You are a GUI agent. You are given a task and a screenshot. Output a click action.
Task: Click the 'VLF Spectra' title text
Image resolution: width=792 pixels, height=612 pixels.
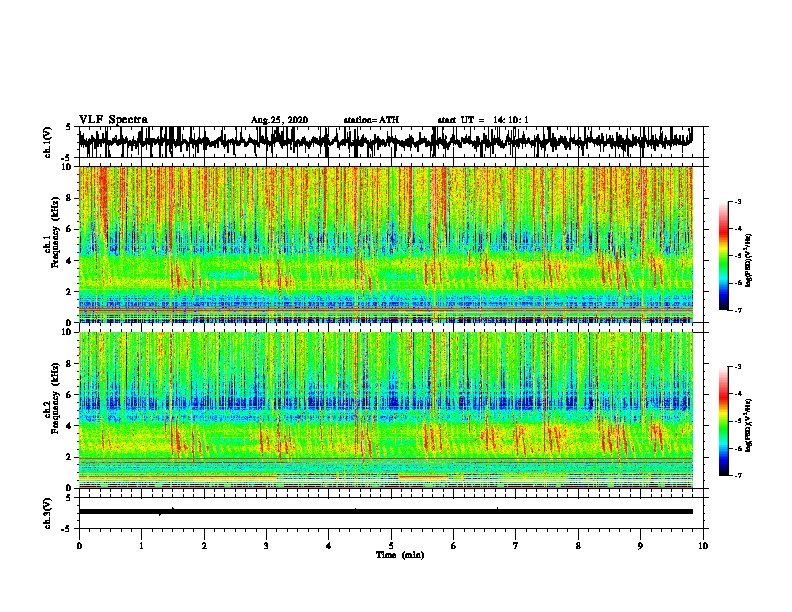tap(113, 120)
